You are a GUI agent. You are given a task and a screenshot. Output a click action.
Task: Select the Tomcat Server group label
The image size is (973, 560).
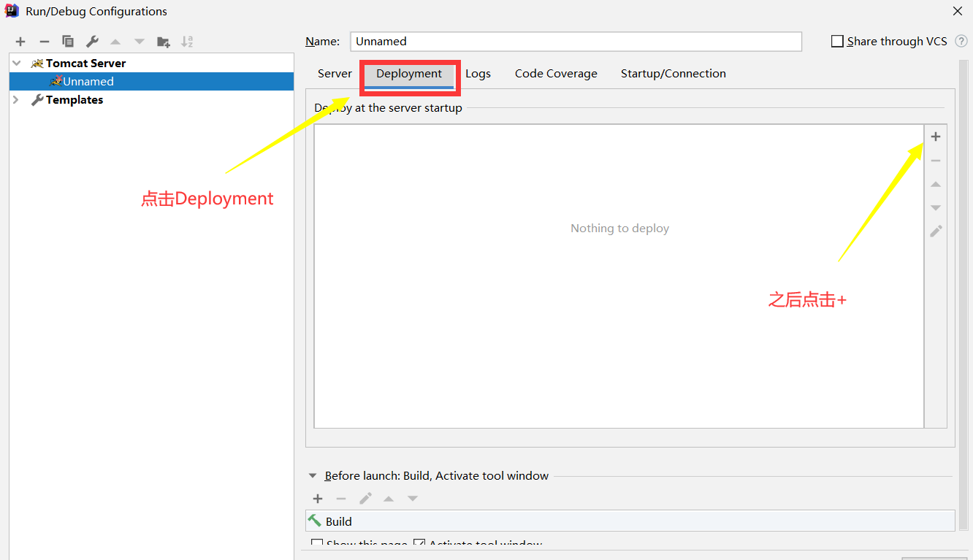point(85,64)
